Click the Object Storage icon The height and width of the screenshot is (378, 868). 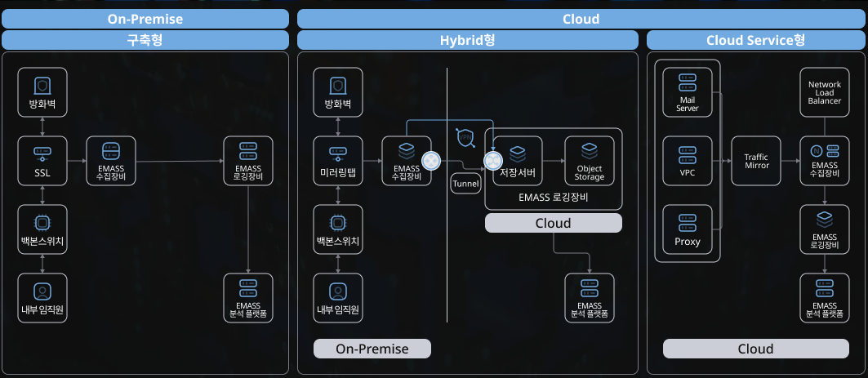click(589, 152)
